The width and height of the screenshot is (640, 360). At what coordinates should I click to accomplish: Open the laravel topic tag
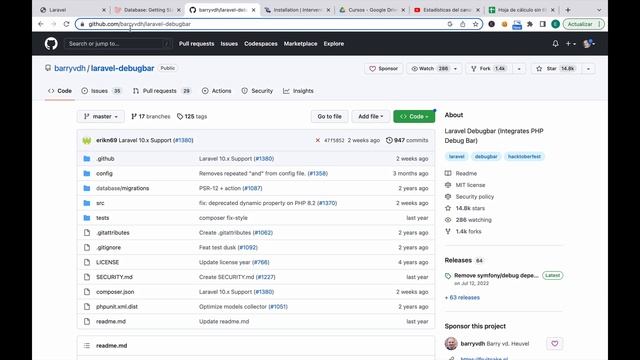tap(456, 156)
